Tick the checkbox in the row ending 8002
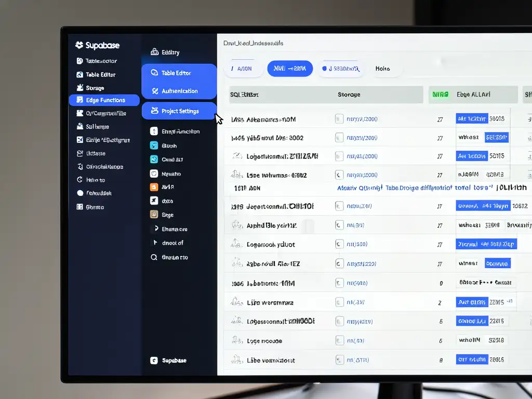532x399 pixels. coord(339,137)
